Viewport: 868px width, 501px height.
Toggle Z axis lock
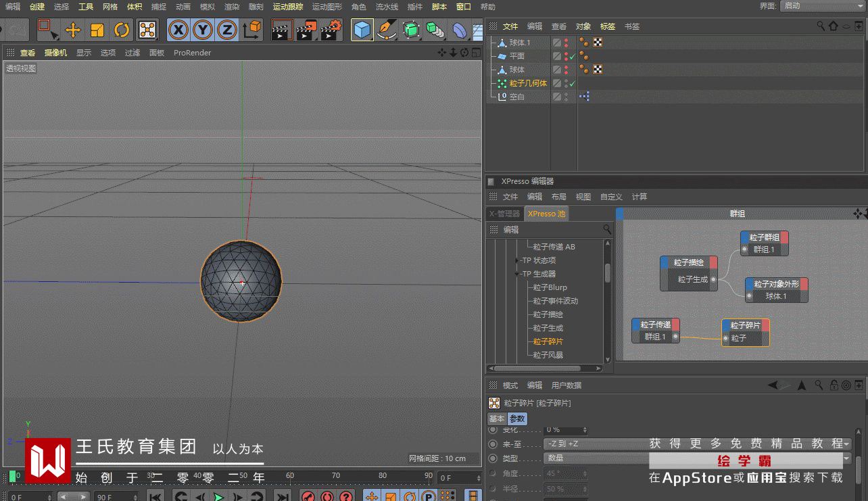[227, 30]
